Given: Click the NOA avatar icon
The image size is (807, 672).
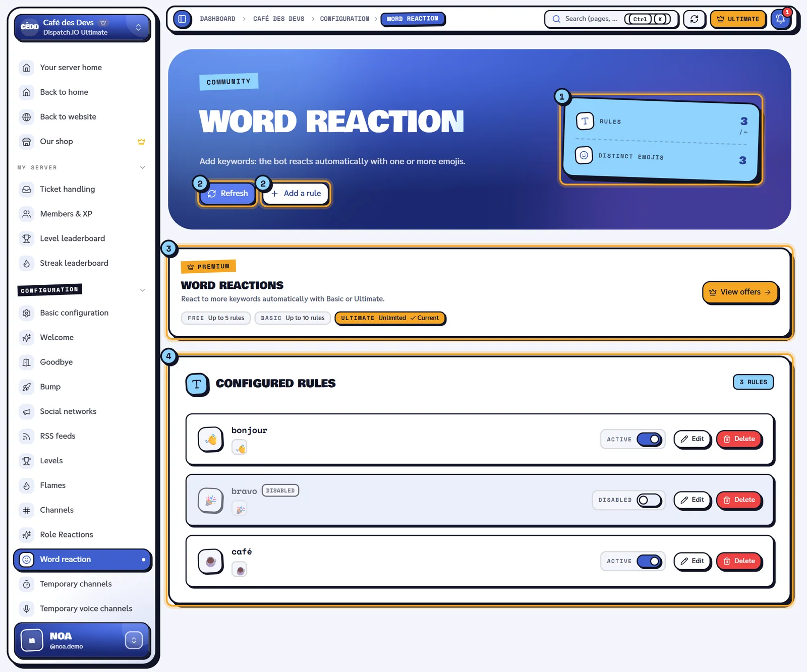Looking at the screenshot, I should pos(32,641).
